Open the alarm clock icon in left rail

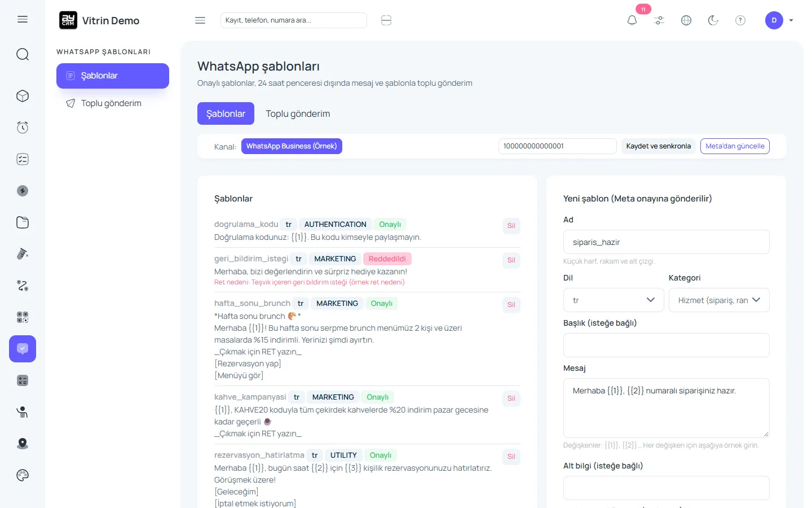click(23, 128)
